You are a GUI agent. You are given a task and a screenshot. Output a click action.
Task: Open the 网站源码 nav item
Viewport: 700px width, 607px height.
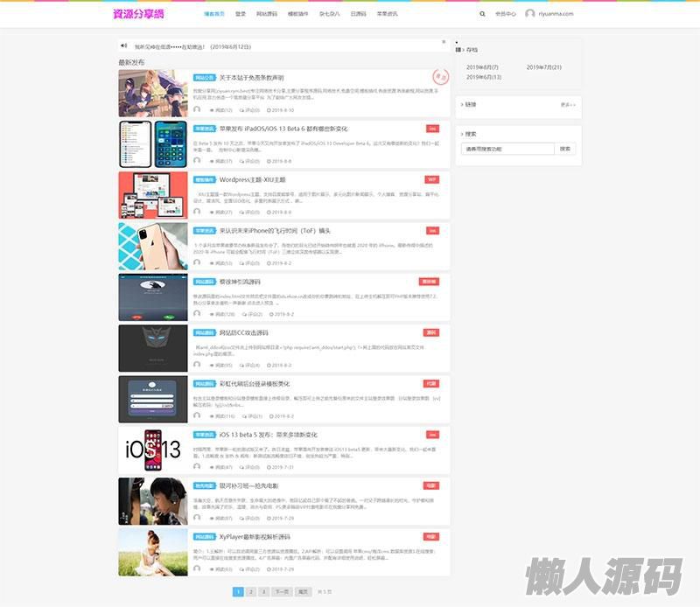tap(267, 14)
